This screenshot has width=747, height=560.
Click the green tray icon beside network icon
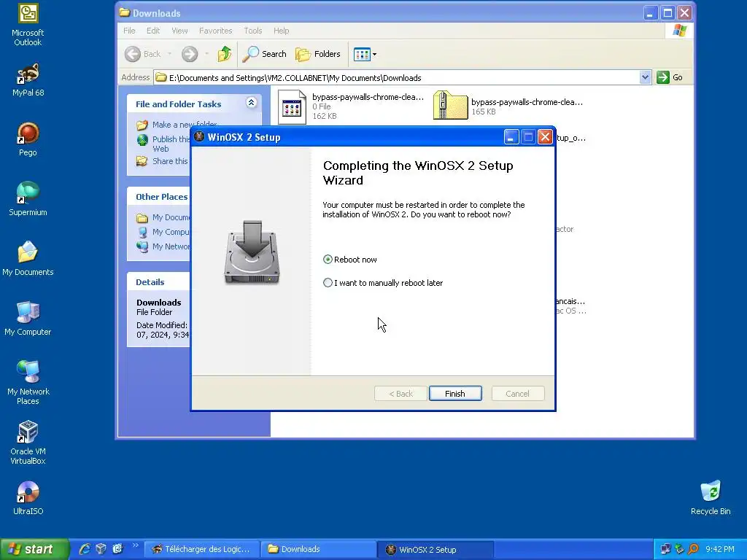[679, 549]
